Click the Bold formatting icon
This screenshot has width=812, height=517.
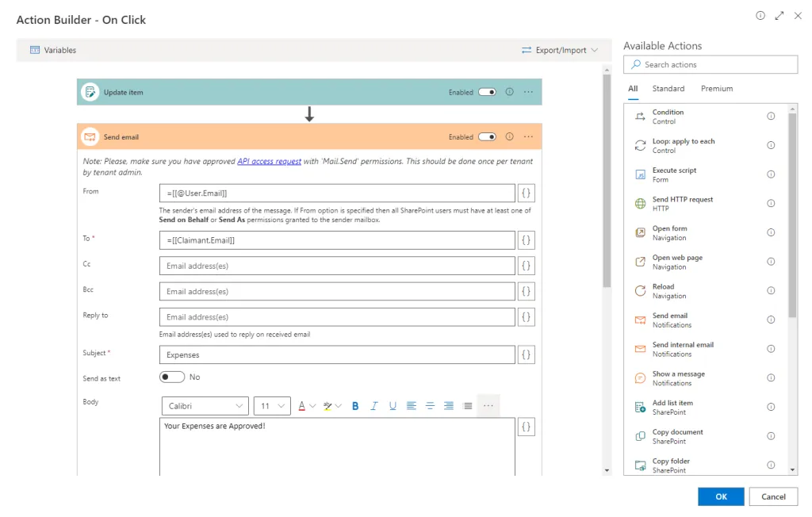(355, 406)
